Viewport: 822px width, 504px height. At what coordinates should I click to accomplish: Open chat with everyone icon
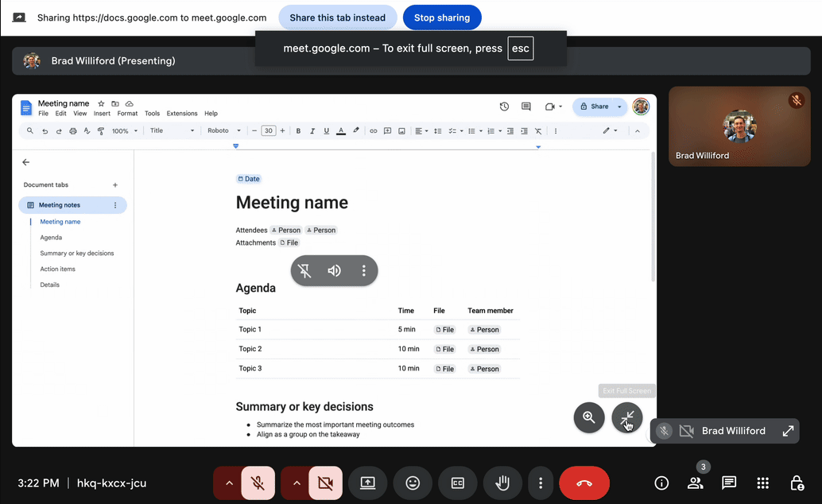pyautogui.click(x=729, y=483)
